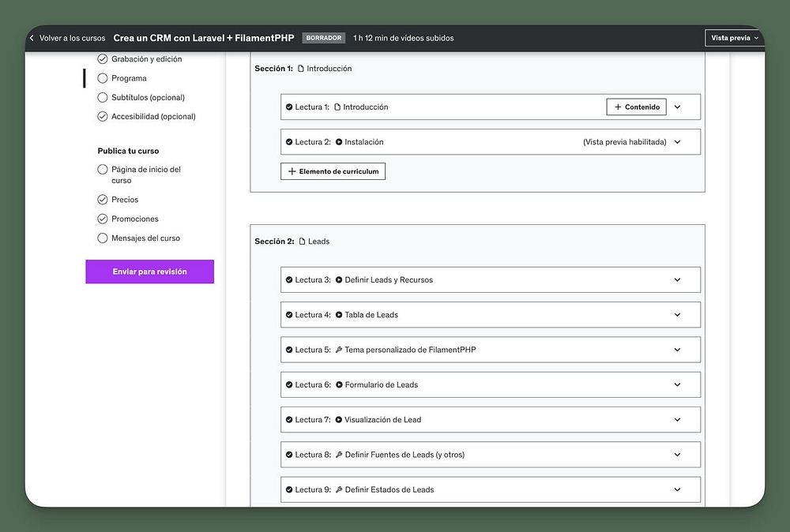Click the document icon next to Sección 1 Introducción
Viewport: 790px width, 532px height.
pos(301,69)
